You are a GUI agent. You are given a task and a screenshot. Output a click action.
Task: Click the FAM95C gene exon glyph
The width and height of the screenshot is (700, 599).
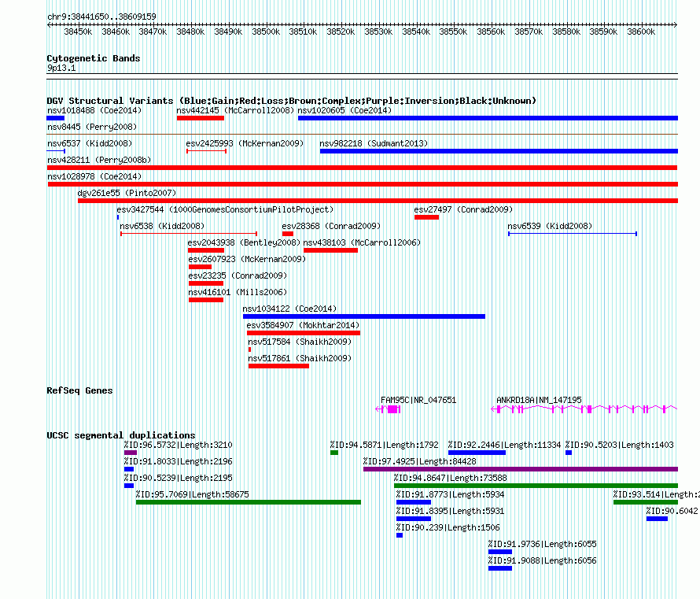point(388,409)
